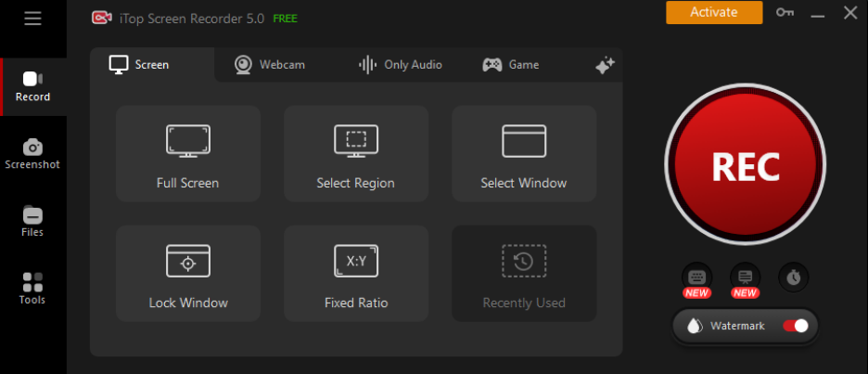Switch to the Game tab
The height and width of the screenshot is (374, 868).
(x=510, y=65)
